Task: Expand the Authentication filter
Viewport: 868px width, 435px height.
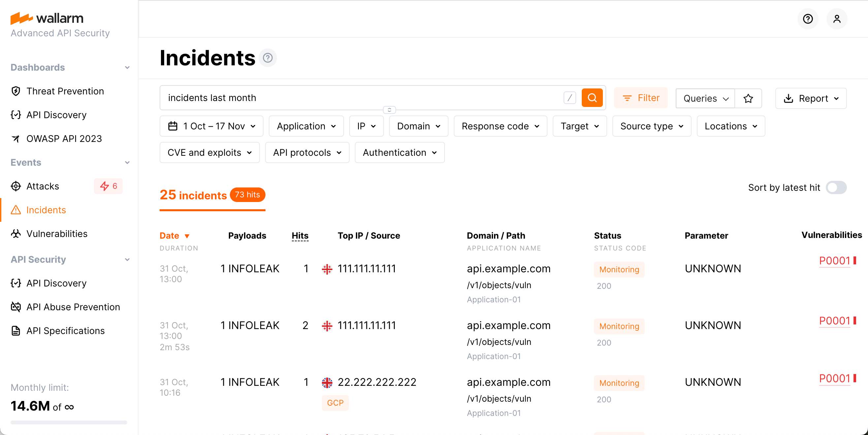Action: [399, 152]
